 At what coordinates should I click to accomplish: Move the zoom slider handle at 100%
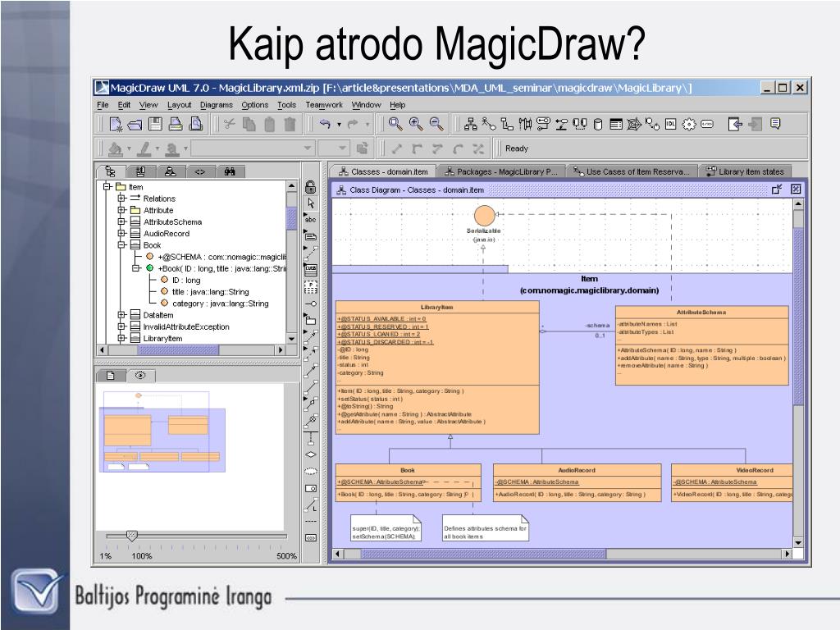click(132, 535)
